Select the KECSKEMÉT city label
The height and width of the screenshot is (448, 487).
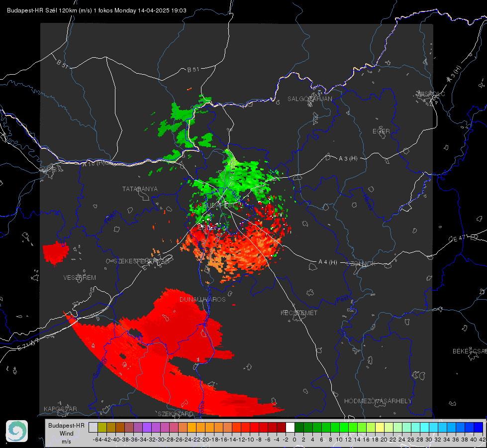299,313
